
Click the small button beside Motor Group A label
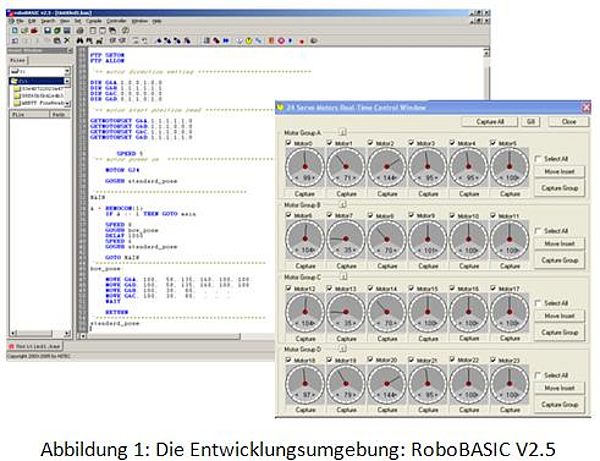(x=343, y=132)
